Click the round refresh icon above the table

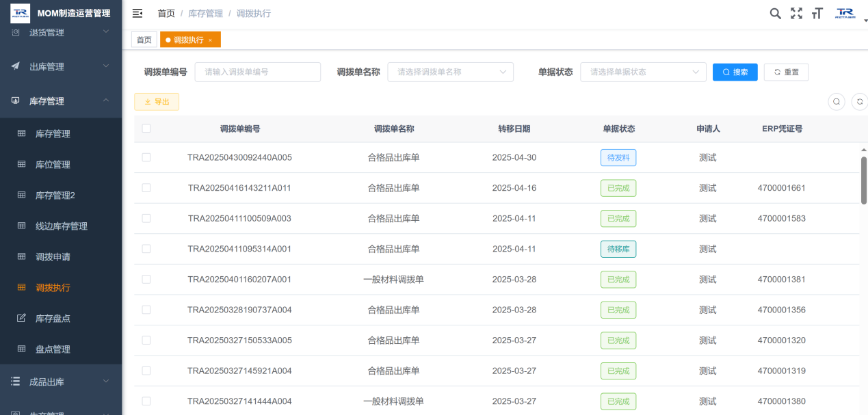click(x=860, y=102)
